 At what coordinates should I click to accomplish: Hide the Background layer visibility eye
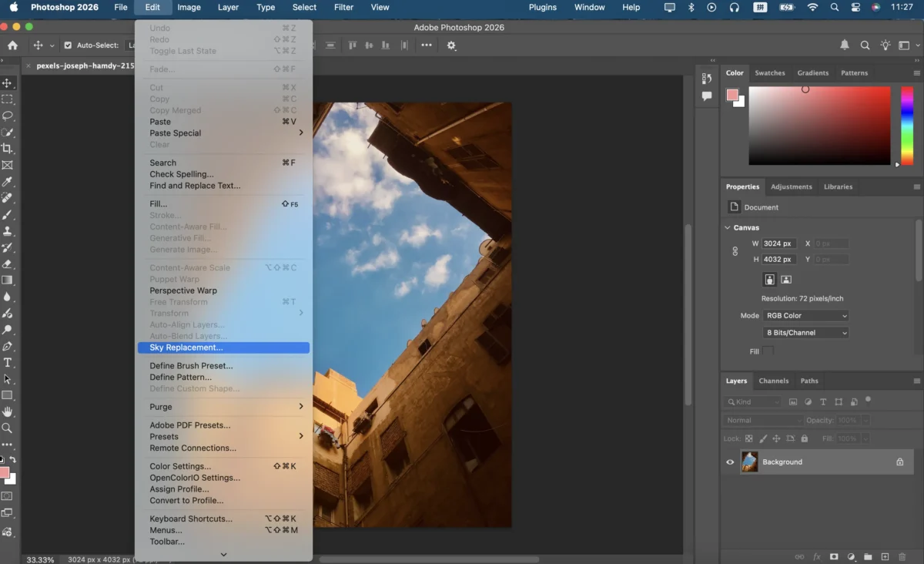[730, 462]
